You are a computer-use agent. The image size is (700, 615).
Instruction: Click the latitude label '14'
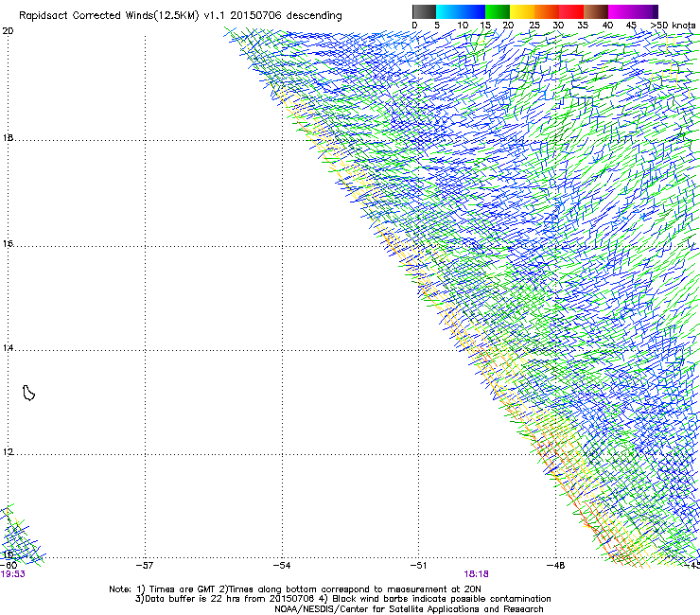pyautogui.click(x=8, y=347)
